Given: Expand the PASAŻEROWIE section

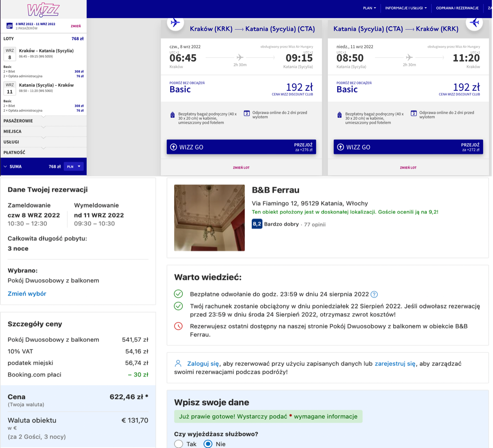Looking at the screenshot, I should (43, 121).
